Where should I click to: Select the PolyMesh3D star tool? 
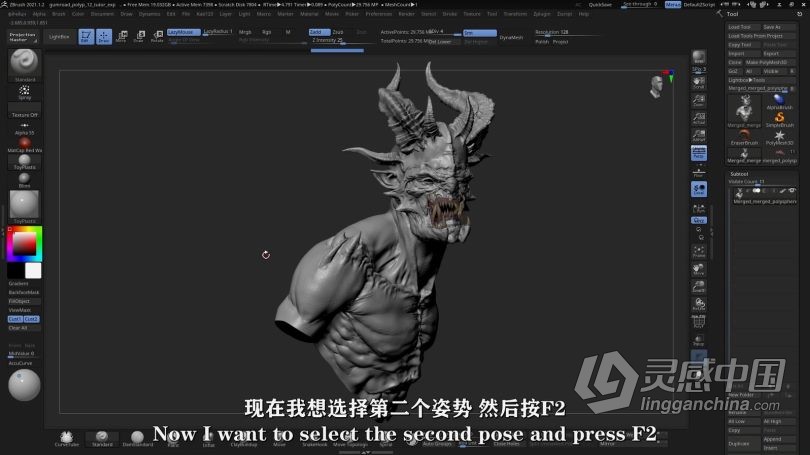(x=779, y=137)
